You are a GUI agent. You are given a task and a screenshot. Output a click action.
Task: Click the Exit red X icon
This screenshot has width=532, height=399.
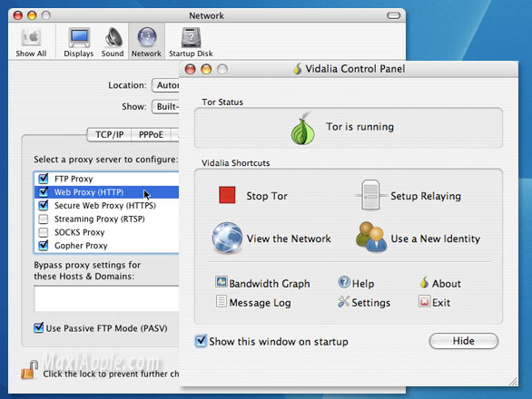coord(424,301)
